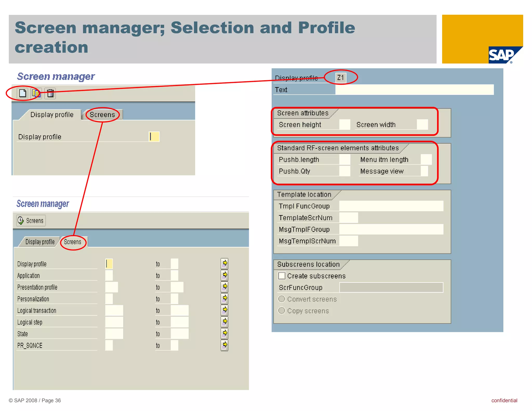Open multiple selection for Personalization row

224,299
